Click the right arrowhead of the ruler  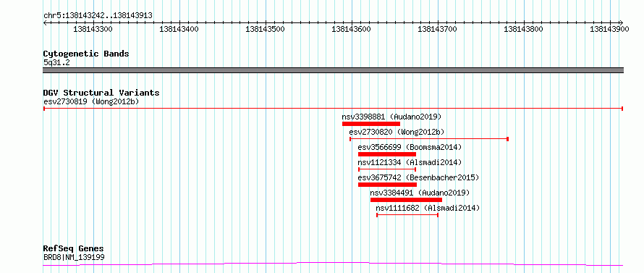click(621, 22)
